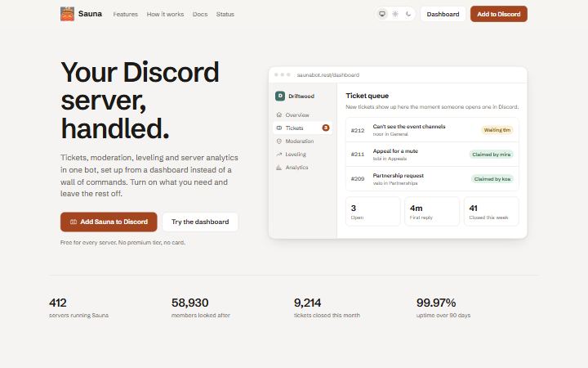
Task: Switch to light theme sun icon
Action: (395, 14)
